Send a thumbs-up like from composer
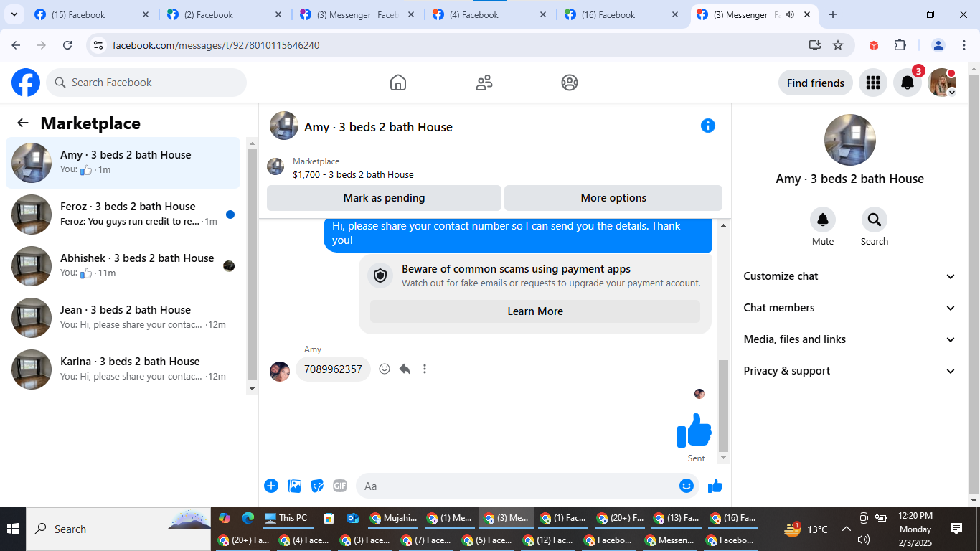Image resolution: width=980 pixels, height=551 pixels. (x=715, y=486)
